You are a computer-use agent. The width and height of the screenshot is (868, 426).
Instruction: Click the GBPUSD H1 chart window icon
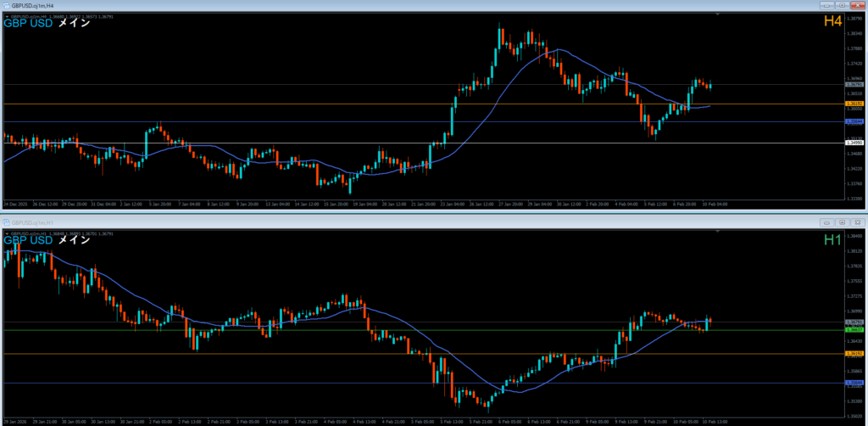pos(5,222)
